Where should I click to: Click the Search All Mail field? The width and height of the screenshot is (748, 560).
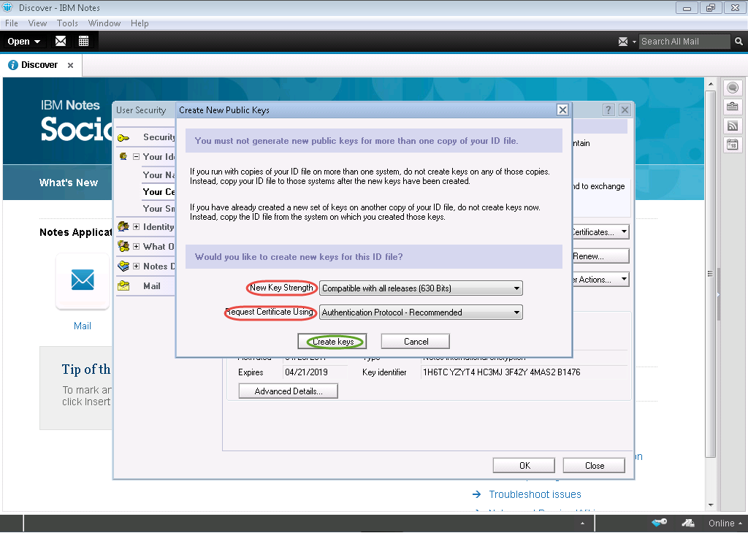pos(684,42)
